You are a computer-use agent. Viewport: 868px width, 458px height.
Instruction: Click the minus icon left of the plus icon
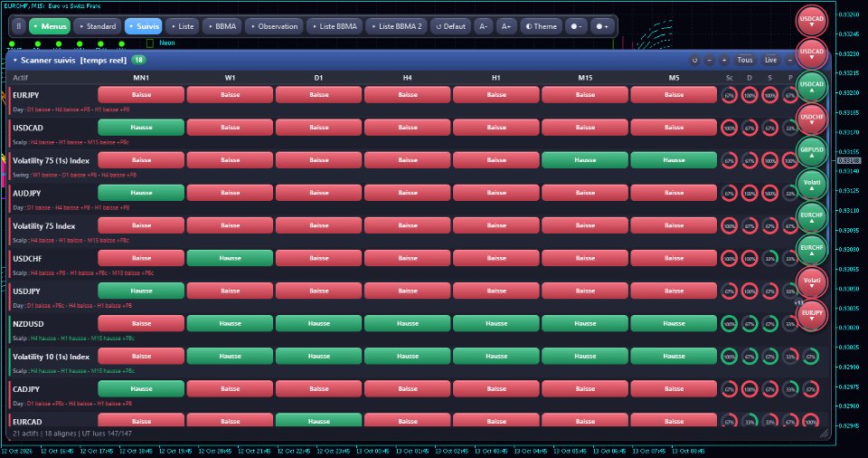pos(709,60)
